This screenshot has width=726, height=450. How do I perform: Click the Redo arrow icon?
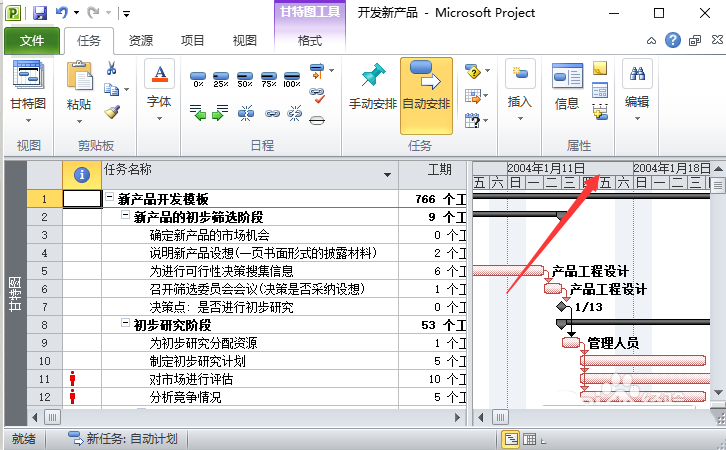(x=94, y=12)
